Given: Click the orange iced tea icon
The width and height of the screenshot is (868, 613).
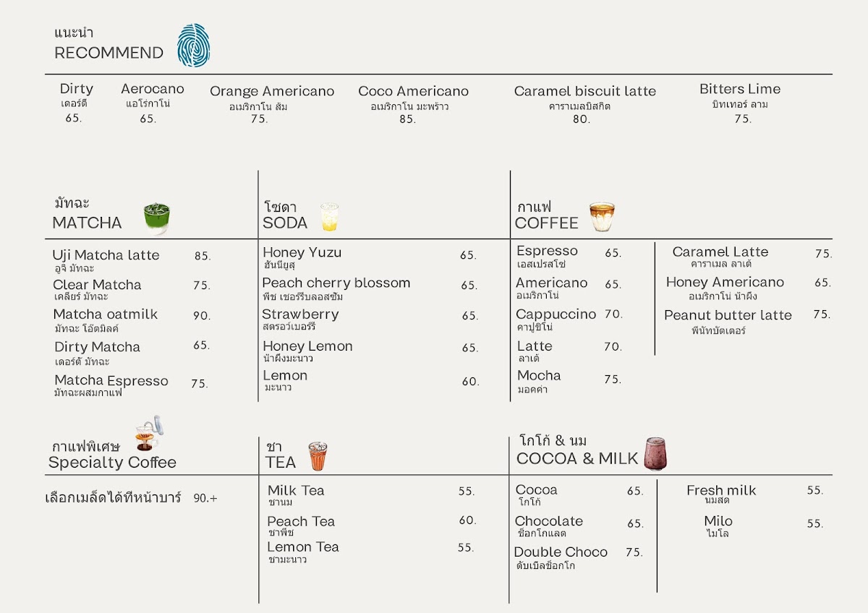Looking at the screenshot, I should click(318, 456).
